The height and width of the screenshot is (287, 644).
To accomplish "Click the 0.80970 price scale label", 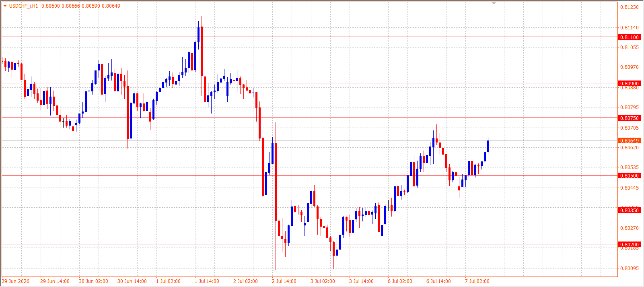I will pos(629,67).
